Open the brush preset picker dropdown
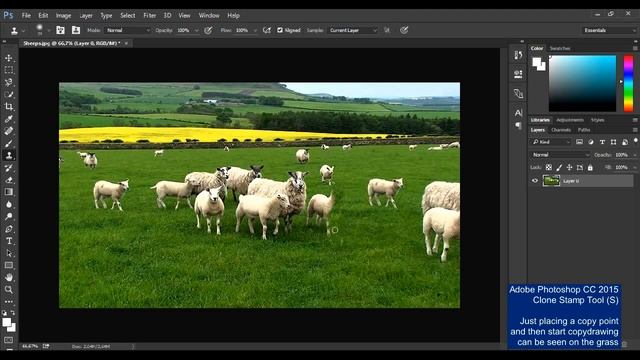Image resolution: width=640 pixels, height=360 pixels. pos(49,31)
